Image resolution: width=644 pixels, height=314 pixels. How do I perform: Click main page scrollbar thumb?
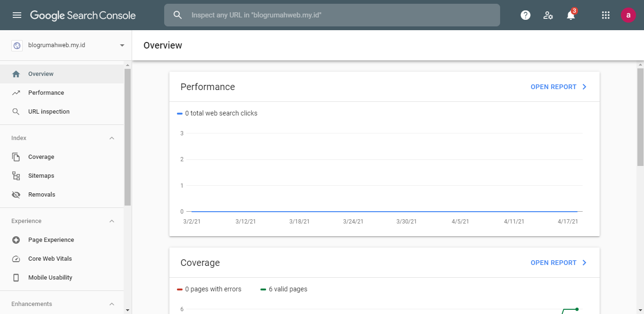[x=640, y=116]
